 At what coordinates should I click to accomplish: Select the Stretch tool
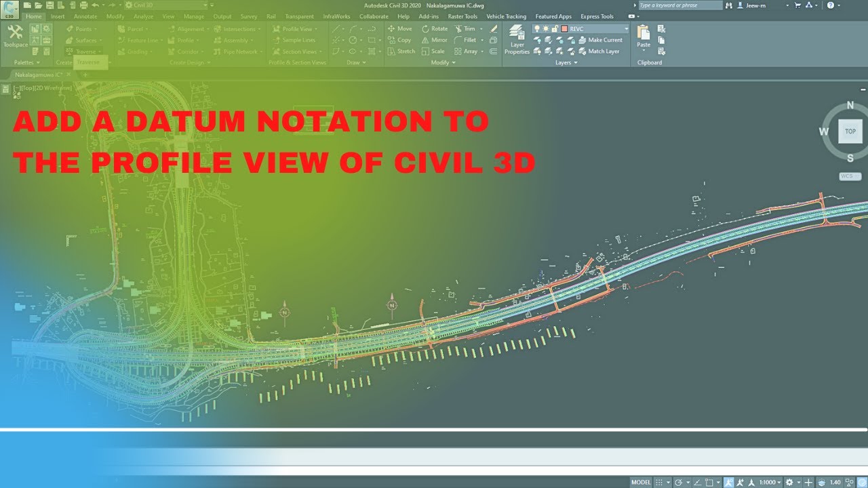click(x=401, y=52)
